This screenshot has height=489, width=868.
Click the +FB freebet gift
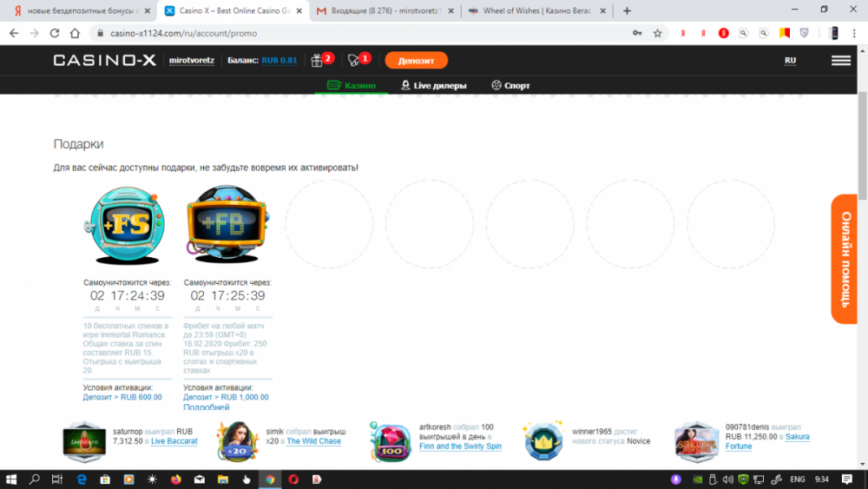point(226,224)
